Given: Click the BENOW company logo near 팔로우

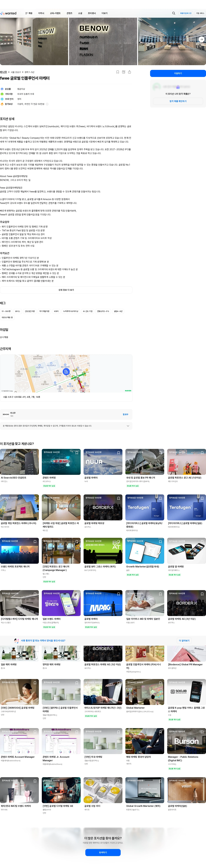Looking at the screenshot, I should [x=6, y=414].
